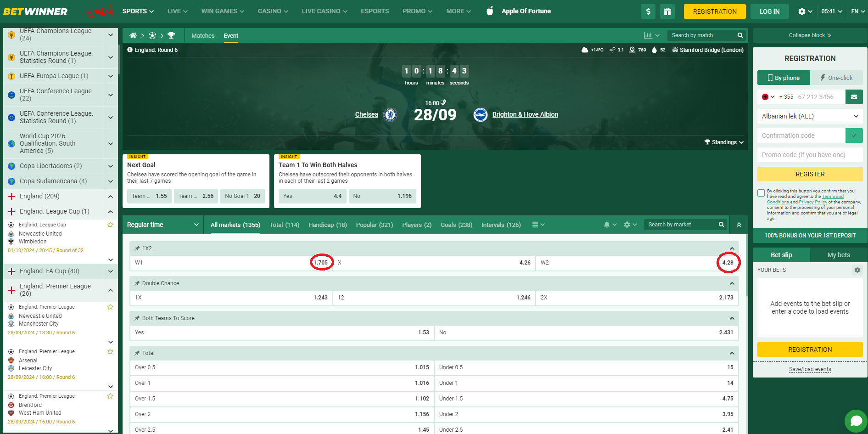This screenshot has width=868, height=434.
Task: Select the Handicap (18) markets tab
Action: tap(328, 225)
